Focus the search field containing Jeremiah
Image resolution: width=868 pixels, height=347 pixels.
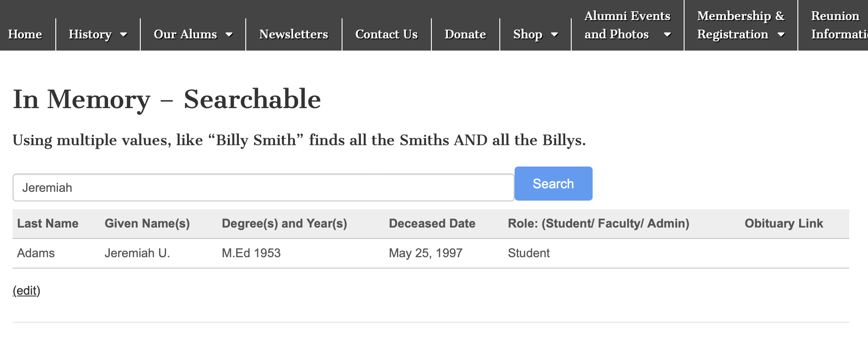263,187
